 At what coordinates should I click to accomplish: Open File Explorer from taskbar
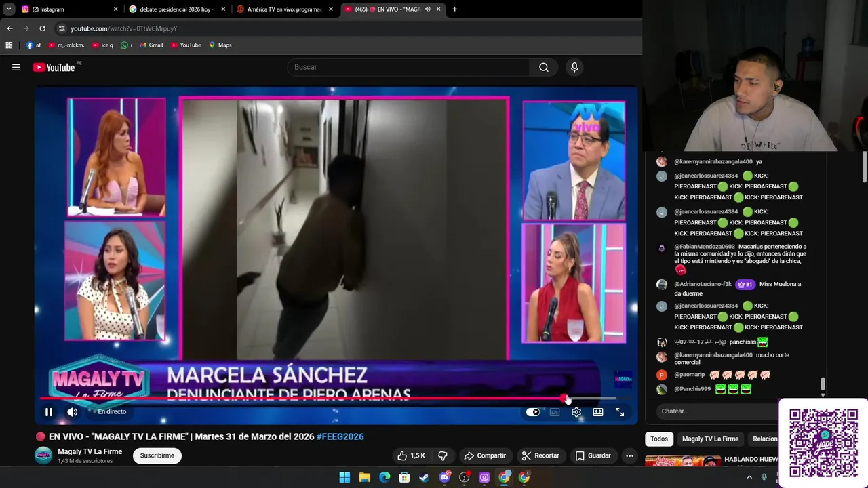coord(364,477)
